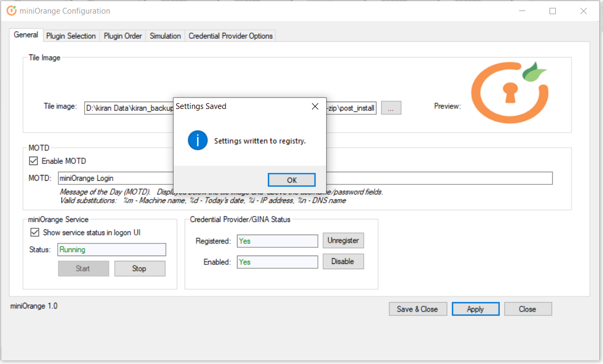Image resolution: width=603 pixels, height=364 pixels.
Task: Switch to the Simulation tab
Action: click(x=165, y=36)
